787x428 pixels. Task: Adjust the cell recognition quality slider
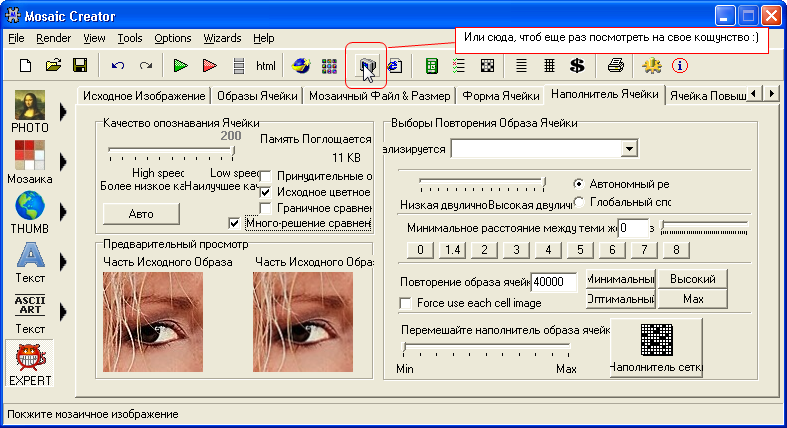click(x=171, y=152)
